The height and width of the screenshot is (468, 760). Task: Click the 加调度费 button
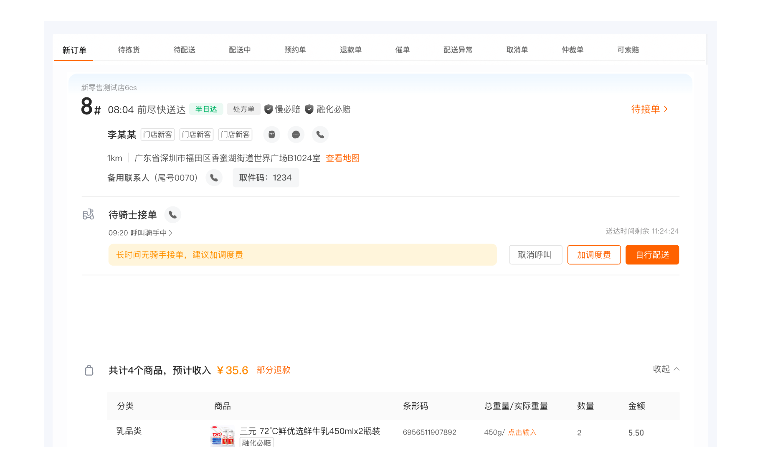[x=594, y=255]
